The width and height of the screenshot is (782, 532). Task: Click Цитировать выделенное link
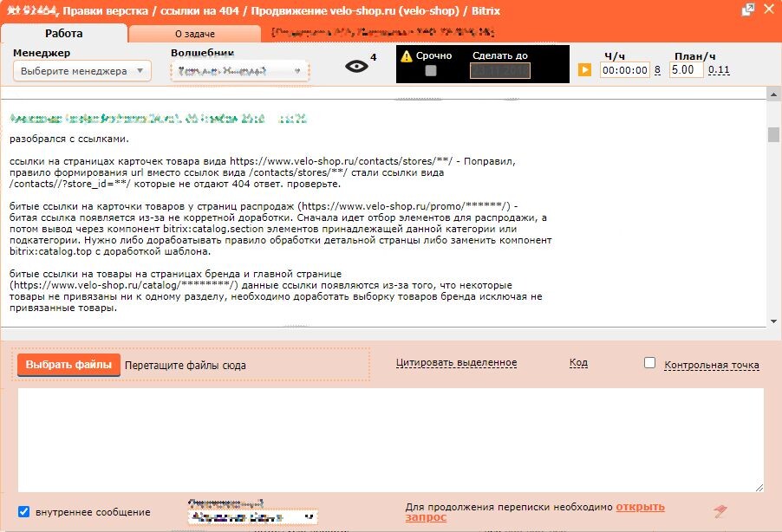pyautogui.click(x=456, y=363)
